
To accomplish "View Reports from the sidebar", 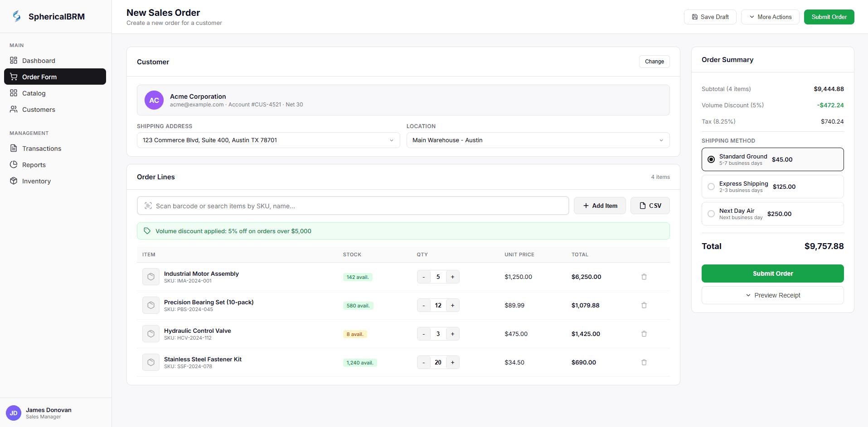I will point(34,164).
